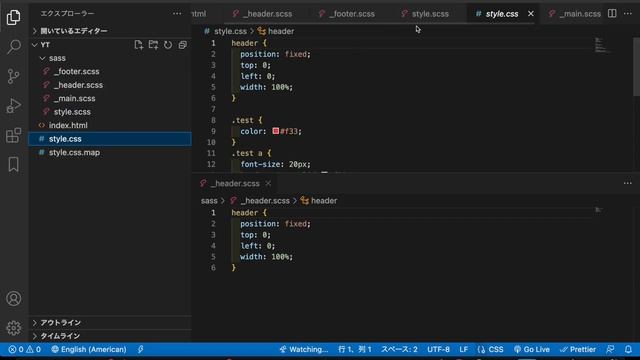Open the Extensions view

pyautogui.click(x=13, y=135)
